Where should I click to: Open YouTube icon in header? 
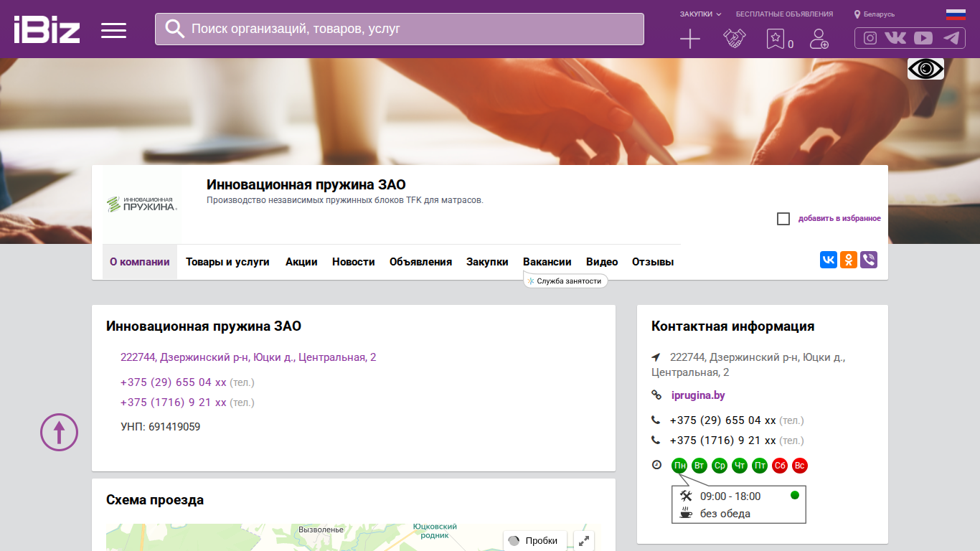pos(923,39)
